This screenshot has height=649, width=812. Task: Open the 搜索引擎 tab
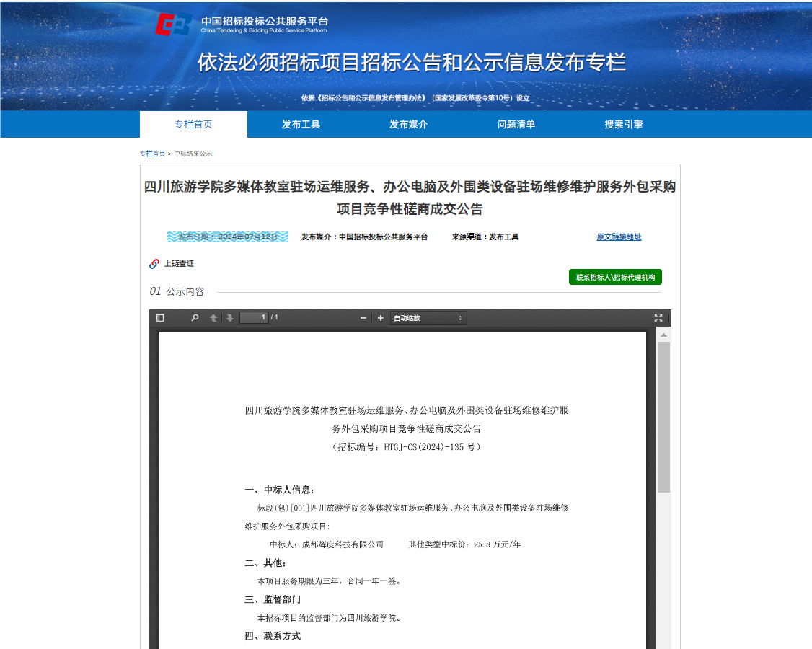[x=624, y=124]
